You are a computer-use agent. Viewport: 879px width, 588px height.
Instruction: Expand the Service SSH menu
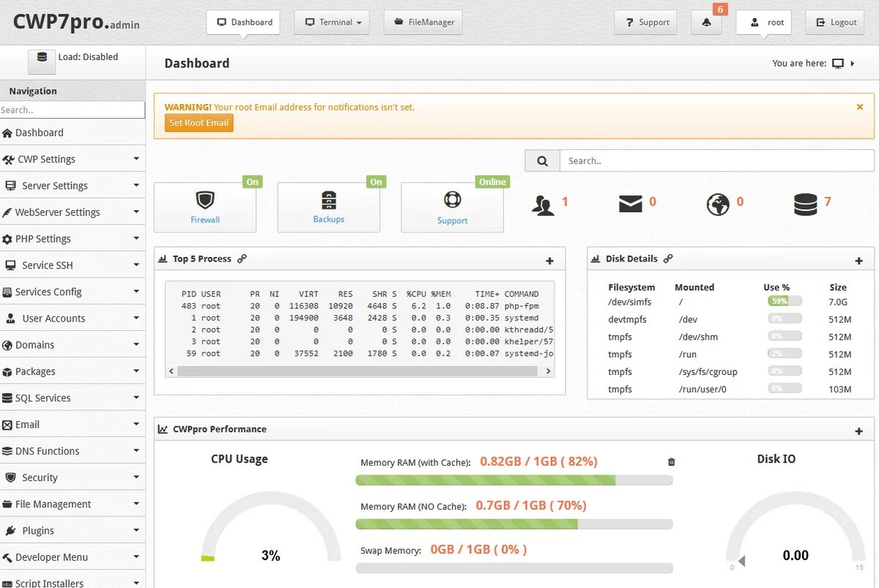73,265
